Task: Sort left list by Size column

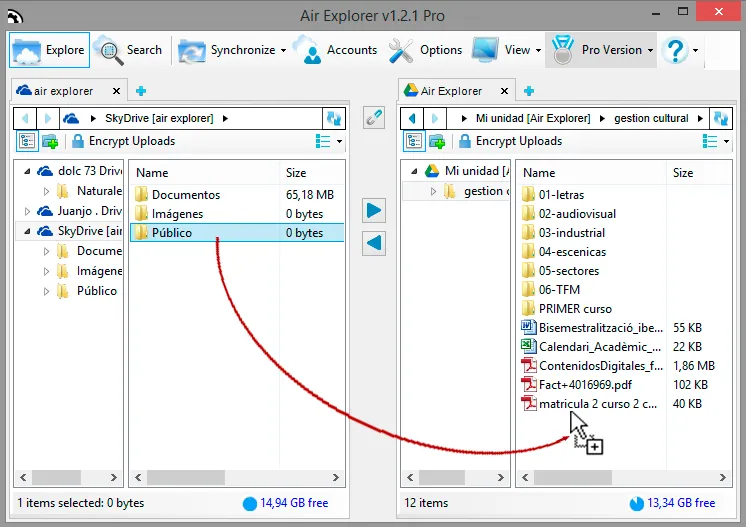Action: [x=312, y=173]
